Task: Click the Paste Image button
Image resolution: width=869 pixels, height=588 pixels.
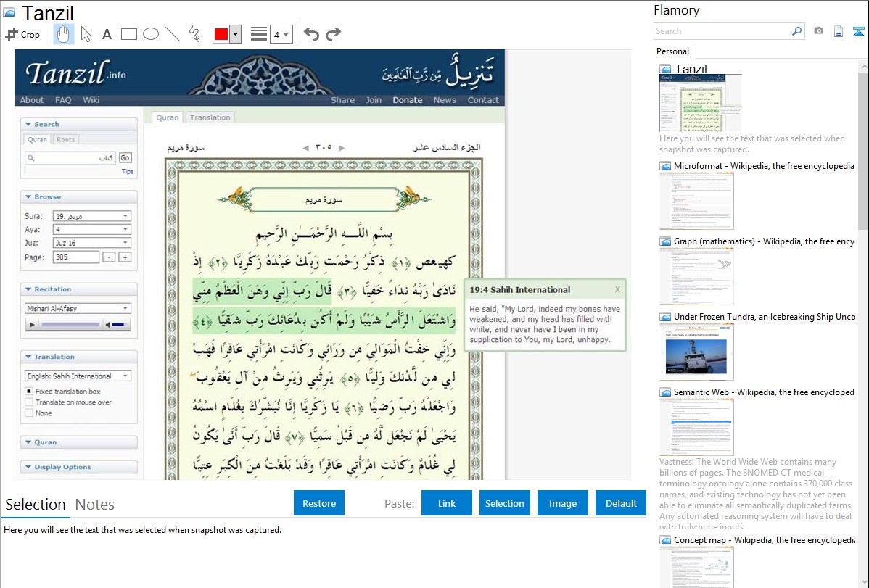Action: pyautogui.click(x=563, y=503)
